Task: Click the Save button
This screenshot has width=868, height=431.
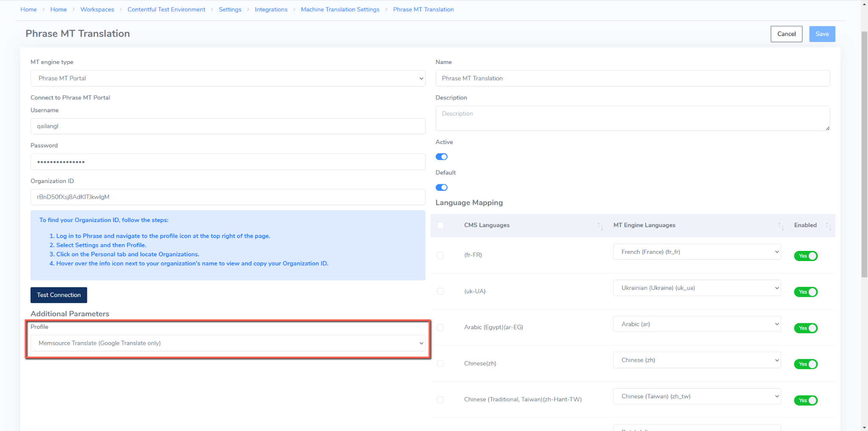Action: (822, 34)
